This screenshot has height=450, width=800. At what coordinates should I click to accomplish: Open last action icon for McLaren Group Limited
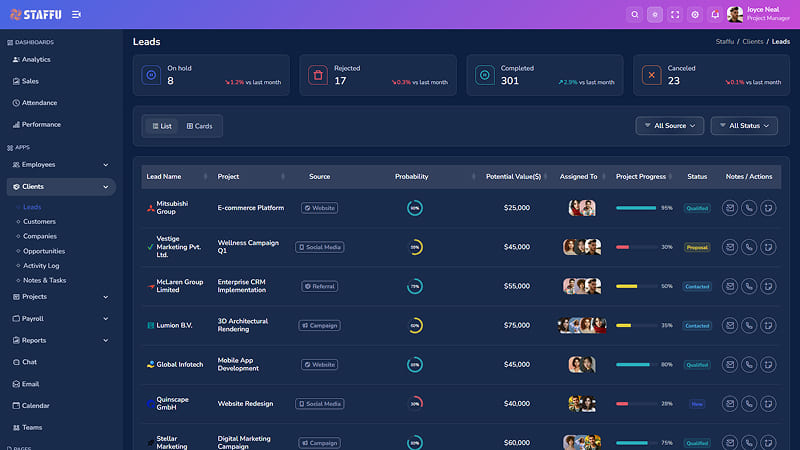pos(768,286)
